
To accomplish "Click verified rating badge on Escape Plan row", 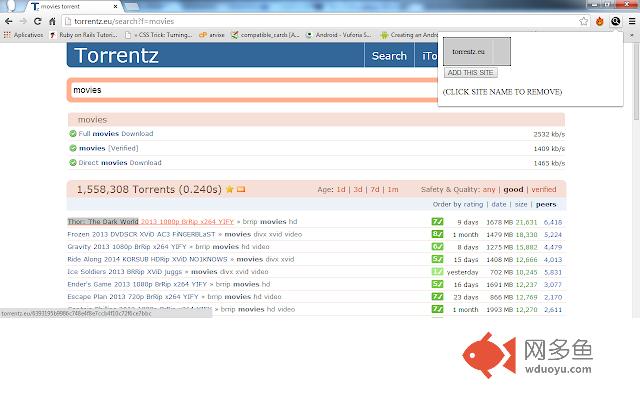I will (x=437, y=297).
